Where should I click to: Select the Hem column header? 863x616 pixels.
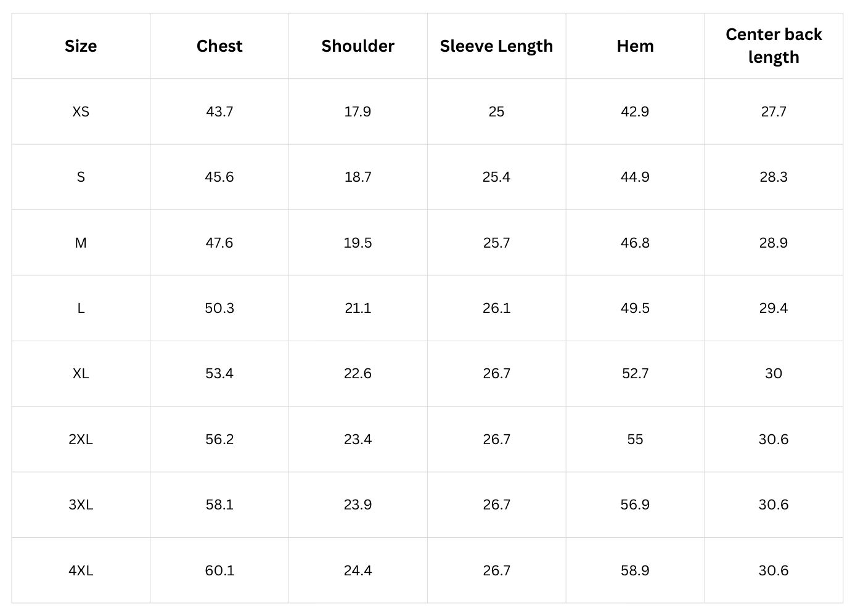click(635, 46)
